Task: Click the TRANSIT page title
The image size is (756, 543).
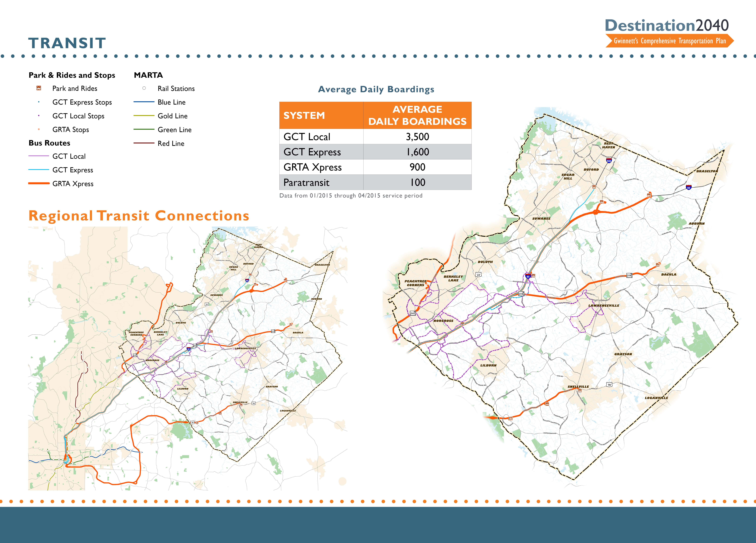Action: click(67, 43)
